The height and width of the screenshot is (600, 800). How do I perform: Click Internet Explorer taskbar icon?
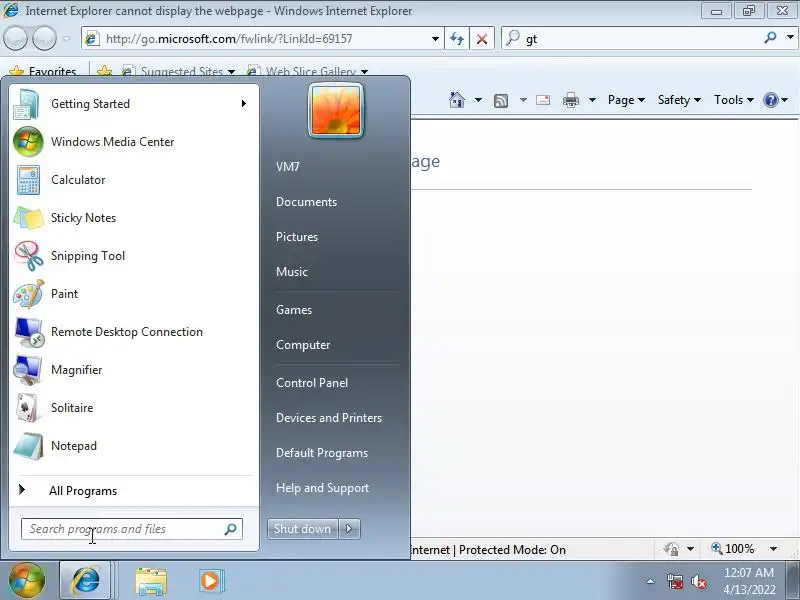(x=85, y=581)
